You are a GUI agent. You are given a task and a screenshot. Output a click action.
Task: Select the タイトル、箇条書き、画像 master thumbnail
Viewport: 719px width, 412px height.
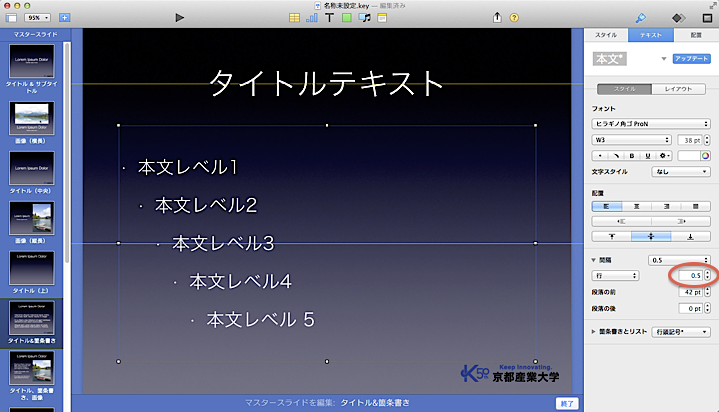tap(32, 368)
